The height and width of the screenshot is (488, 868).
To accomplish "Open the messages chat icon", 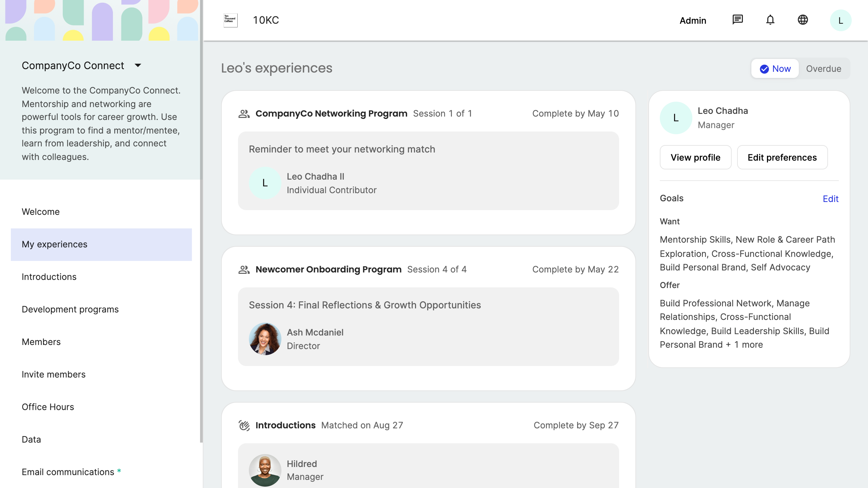I will tap(737, 20).
